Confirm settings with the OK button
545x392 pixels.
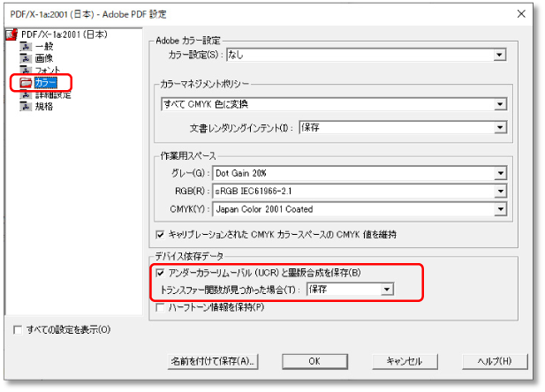pyautogui.click(x=315, y=362)
